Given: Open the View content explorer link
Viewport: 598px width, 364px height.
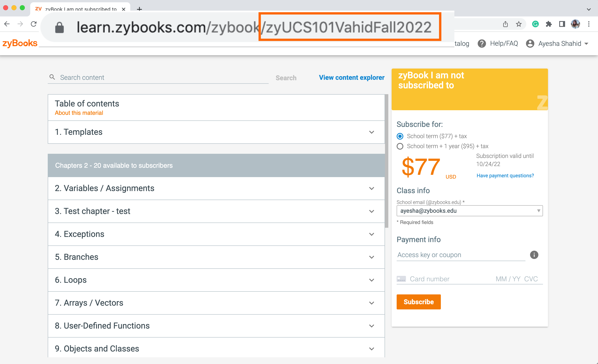Looking at the screenshot, I should pyautogui.click(x=351, y=78).
